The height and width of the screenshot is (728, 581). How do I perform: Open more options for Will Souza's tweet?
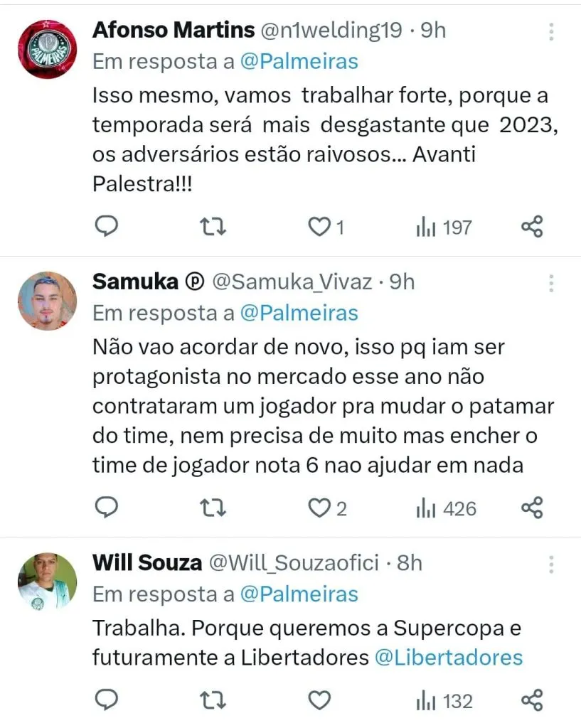click(x=551, y=564)
